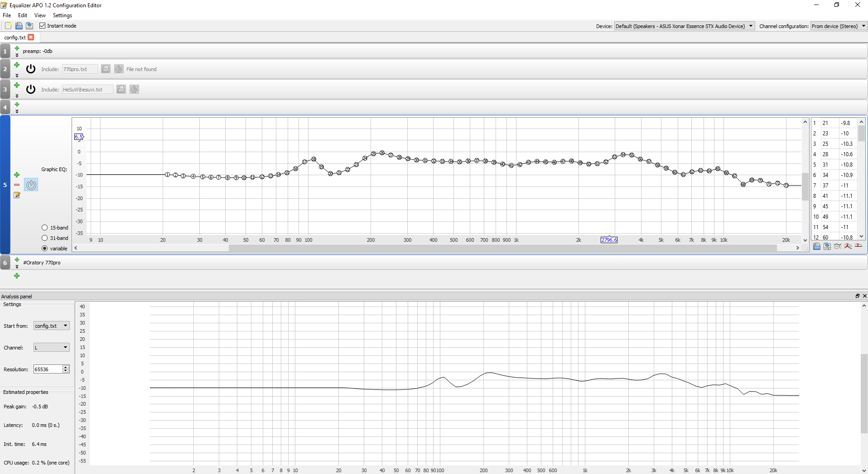Disable the Instant mode checkbox
This screenshot has width=868, height=474.
[43, 26]
